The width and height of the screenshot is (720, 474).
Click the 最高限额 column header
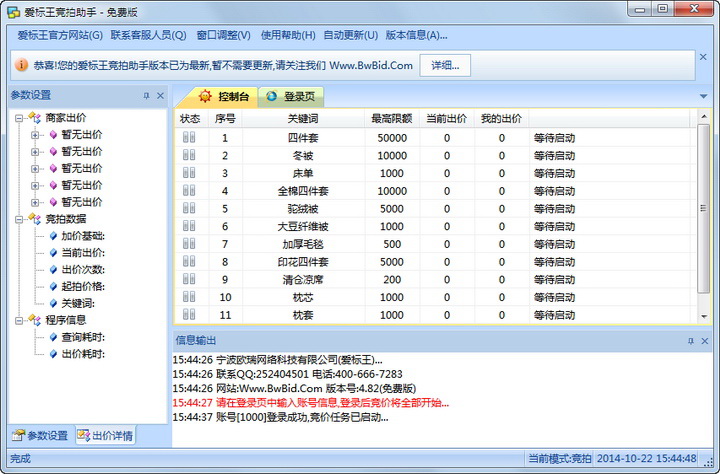click(392, 118)
